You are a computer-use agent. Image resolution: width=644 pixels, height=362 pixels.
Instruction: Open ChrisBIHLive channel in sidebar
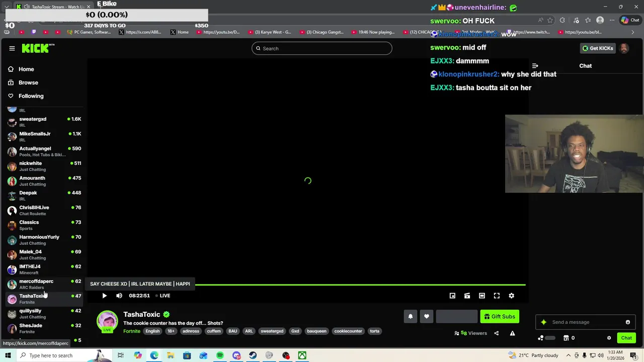coord(44,210)
